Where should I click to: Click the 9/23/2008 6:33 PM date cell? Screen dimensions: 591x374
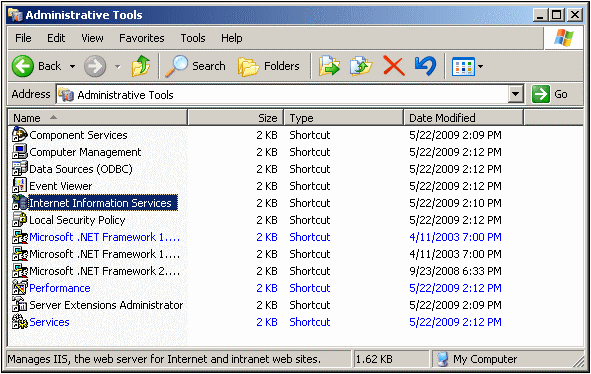(x=455, y=271)
